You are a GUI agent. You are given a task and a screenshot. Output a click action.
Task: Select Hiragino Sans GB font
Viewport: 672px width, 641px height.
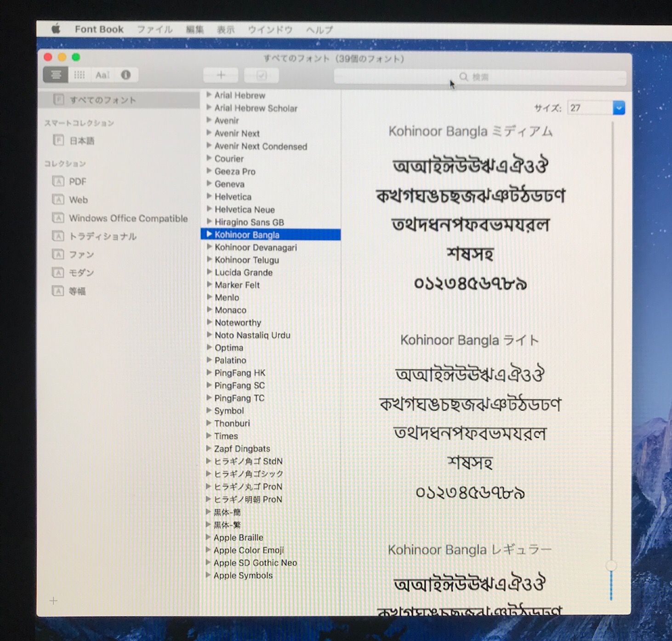pos(249,222)
